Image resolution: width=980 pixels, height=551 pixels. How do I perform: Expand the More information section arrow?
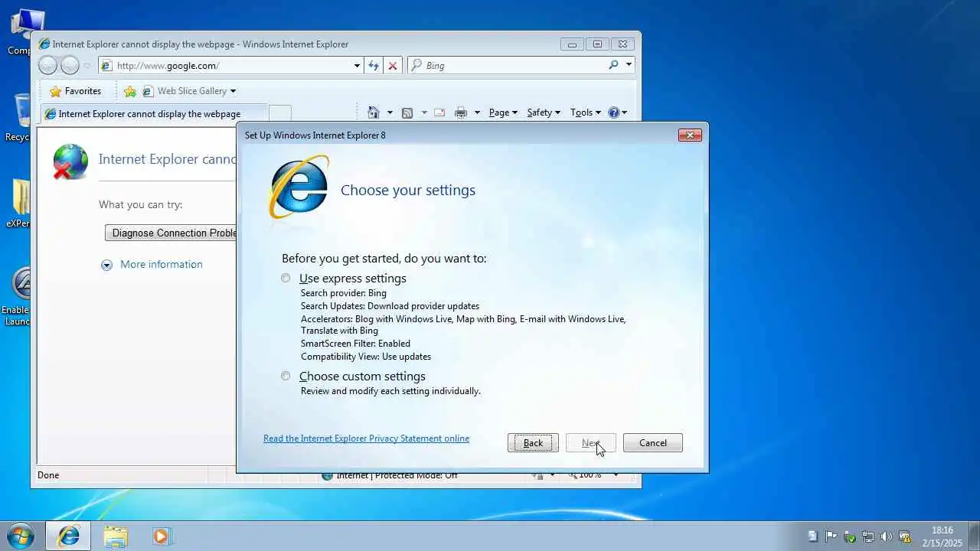point(106,265)
